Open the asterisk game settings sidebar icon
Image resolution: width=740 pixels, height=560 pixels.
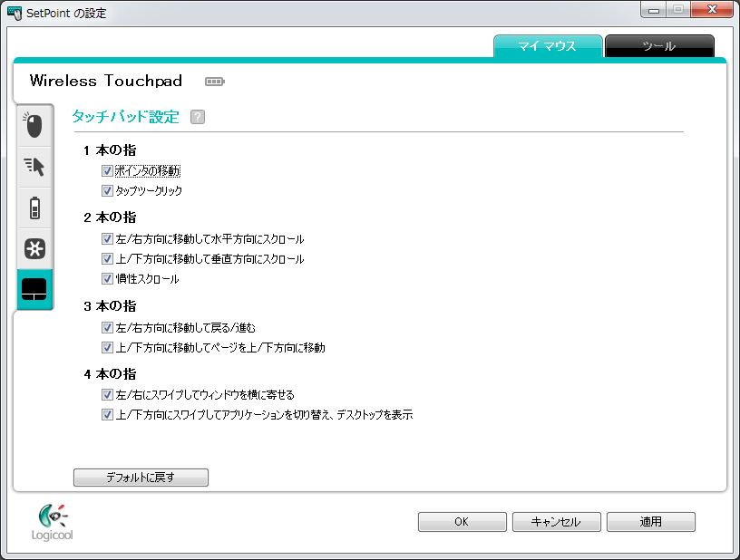pyautogui.click(x=34, y=248)
